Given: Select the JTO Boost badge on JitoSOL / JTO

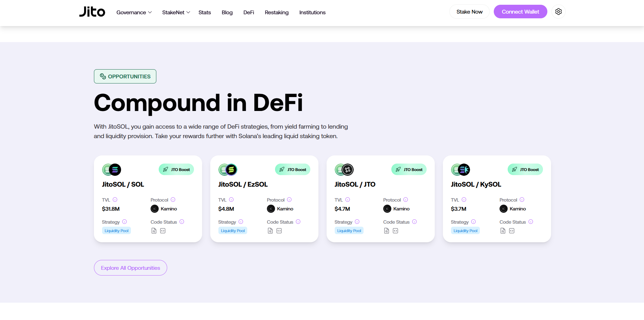Looking at the screenshot, I should pyautogui.click(x=409, y=169).
